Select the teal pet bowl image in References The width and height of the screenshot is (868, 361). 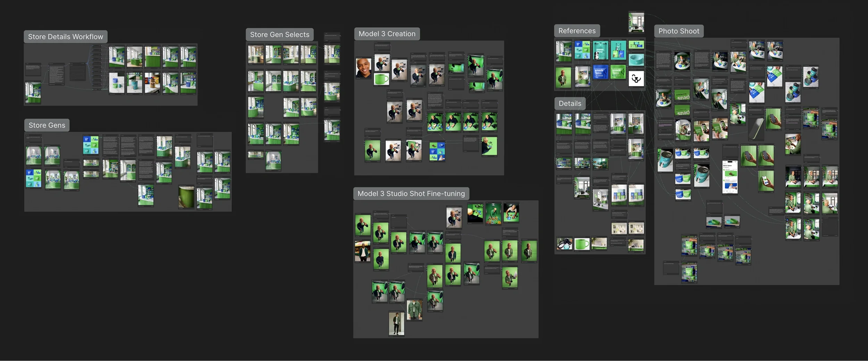click(636, 60)
